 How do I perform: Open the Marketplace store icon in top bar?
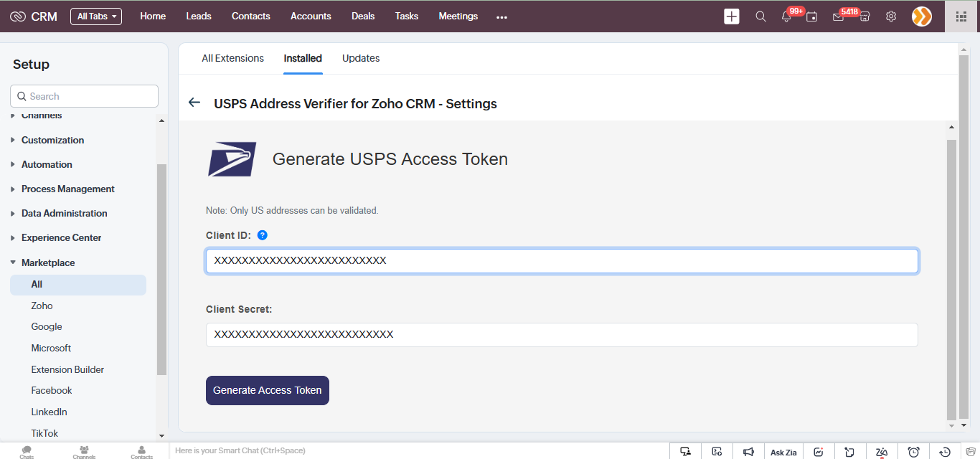pos(864,16)
